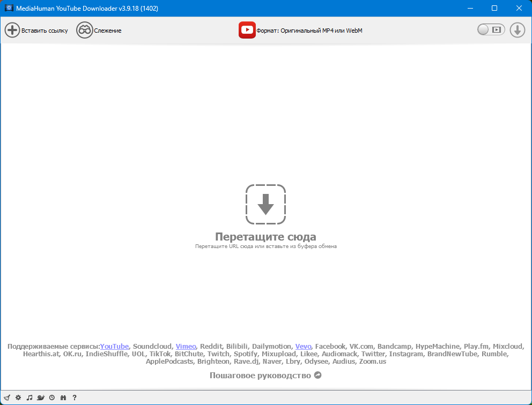Screen dimensions: 532x405
Task: Clear the list using the broom icon
Action: coord(7,397)
